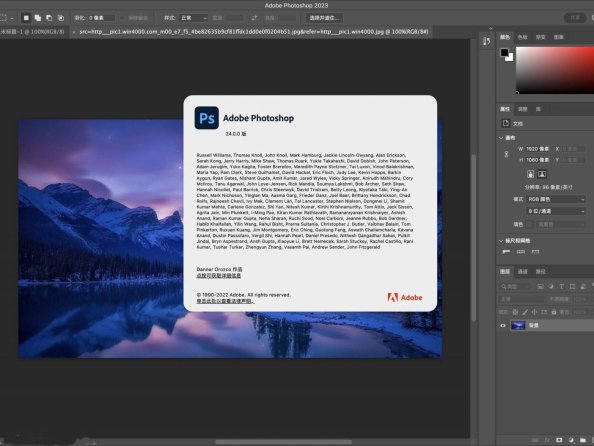Click the link layers icon at Layers bottom

[535, 440]
